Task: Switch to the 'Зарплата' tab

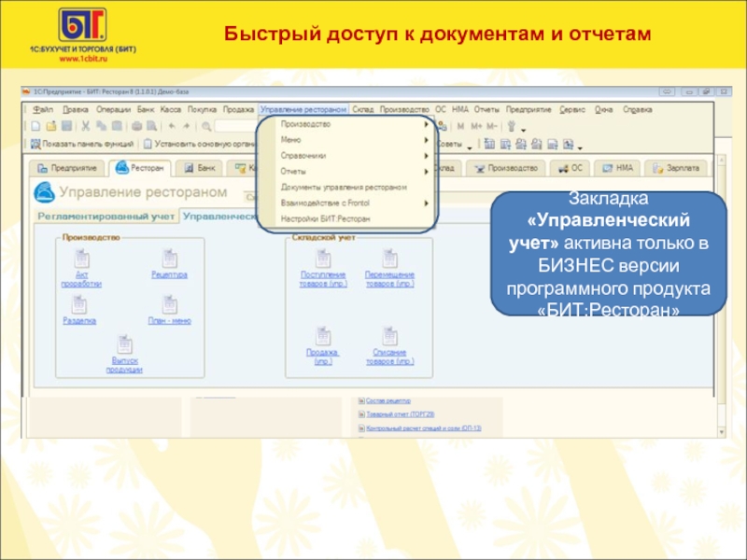Action: click(x=676, y=168)
